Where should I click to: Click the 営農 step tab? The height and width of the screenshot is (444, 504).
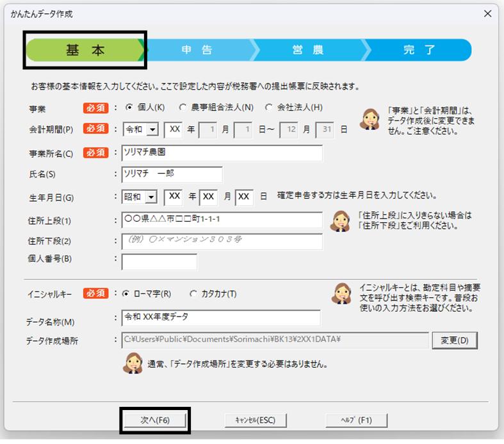pos(308,50)
